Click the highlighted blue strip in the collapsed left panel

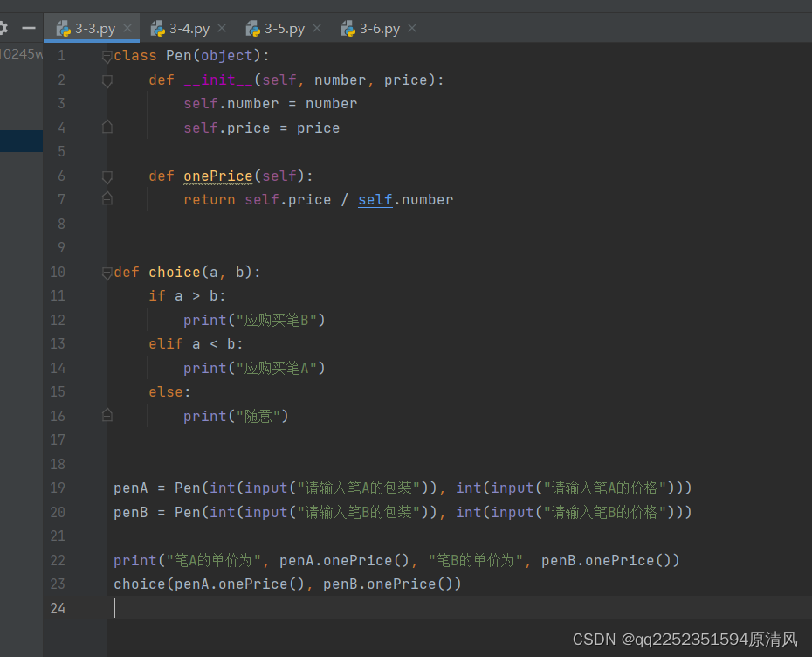(x=21, y=141)
